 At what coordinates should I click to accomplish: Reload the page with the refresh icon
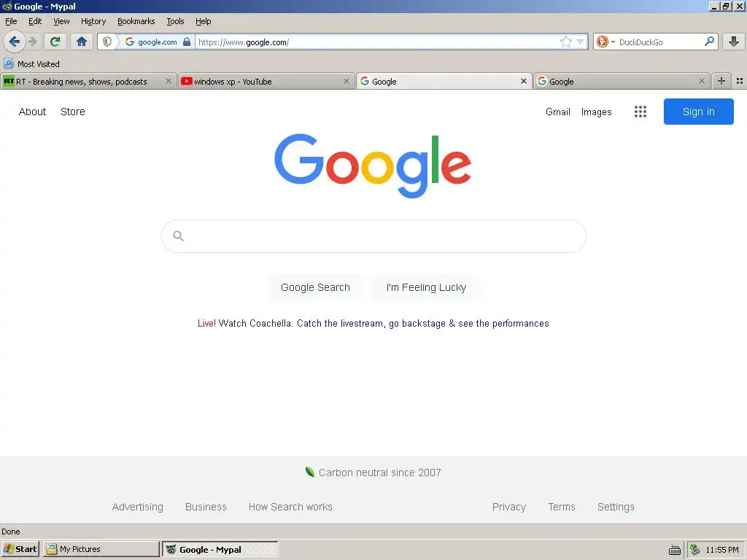pos(55,42)
